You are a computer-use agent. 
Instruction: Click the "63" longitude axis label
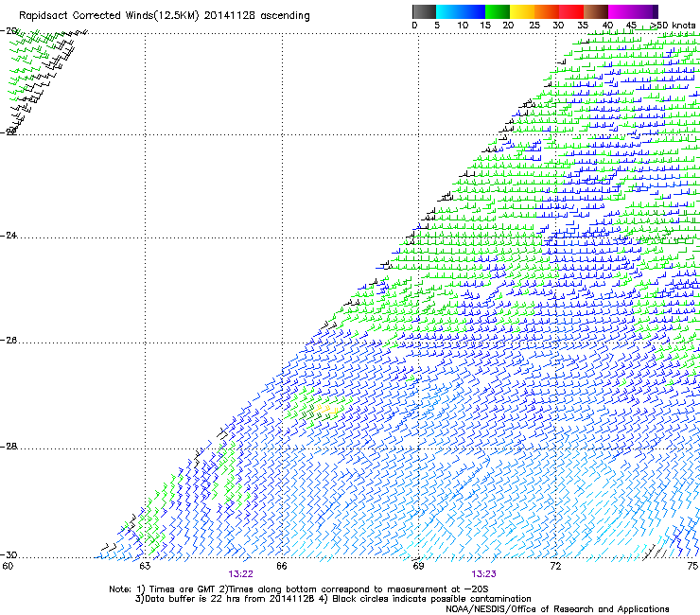(145, 566)
